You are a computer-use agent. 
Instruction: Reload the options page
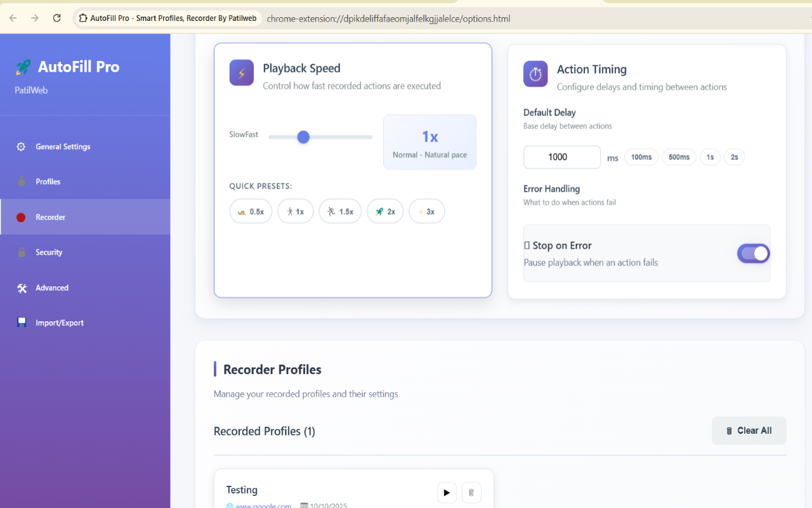tap(56, 18)
